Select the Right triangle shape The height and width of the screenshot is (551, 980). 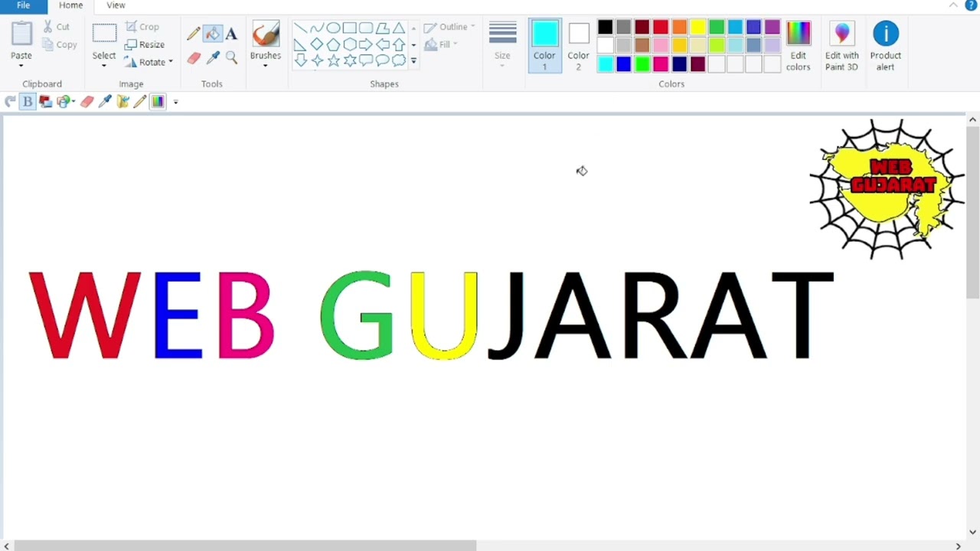pos(300,44)
